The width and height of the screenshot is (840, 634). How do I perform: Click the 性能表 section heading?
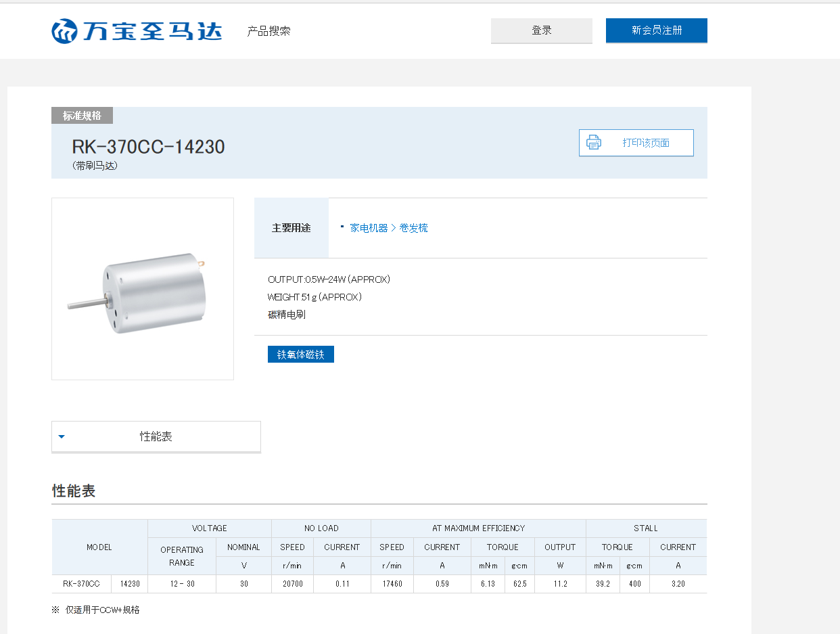74,491
